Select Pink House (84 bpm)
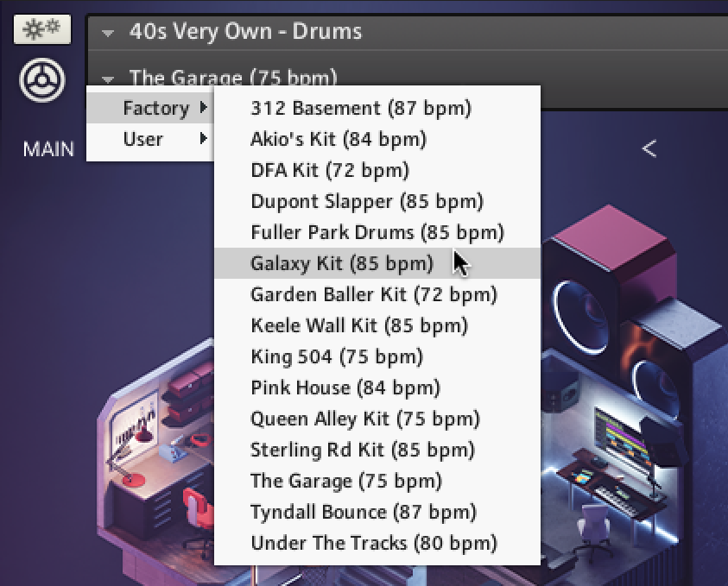The height and width of the screenshot is (586, 728). 344,388
